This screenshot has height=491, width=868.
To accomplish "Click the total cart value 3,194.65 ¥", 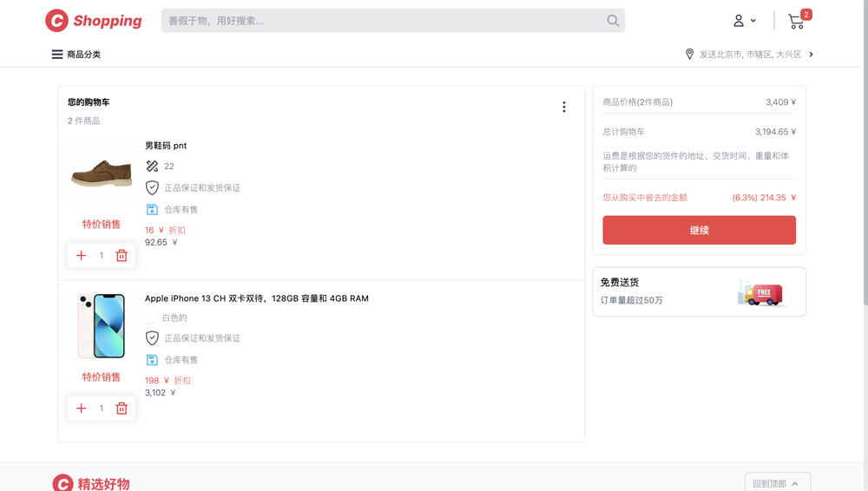I will pyautogui.click(x=775, y=132).
